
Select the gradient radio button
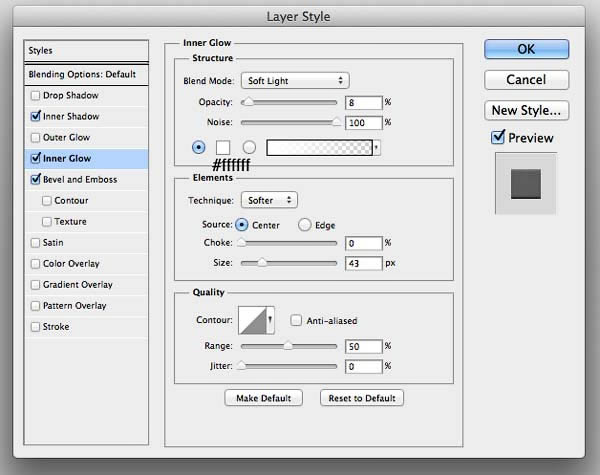click(249, 147)
